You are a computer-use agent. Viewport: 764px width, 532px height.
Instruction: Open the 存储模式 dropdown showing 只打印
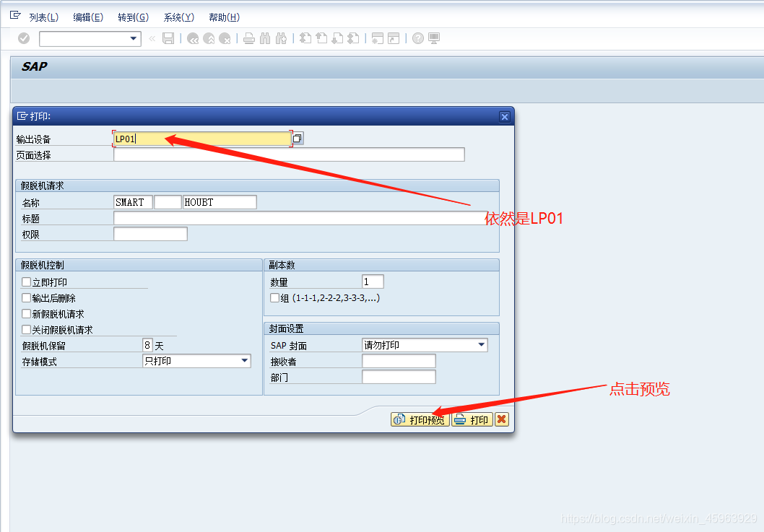(197, 361)
